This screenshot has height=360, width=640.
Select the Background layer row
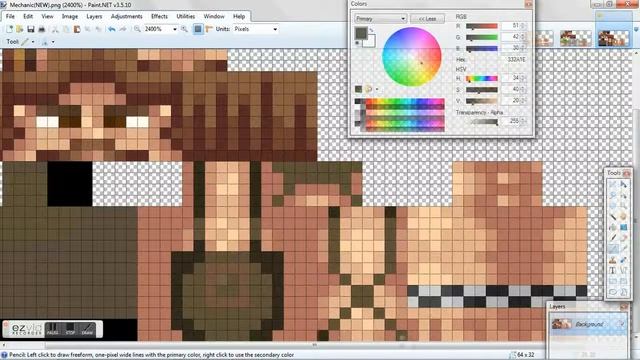pos(588,324)
